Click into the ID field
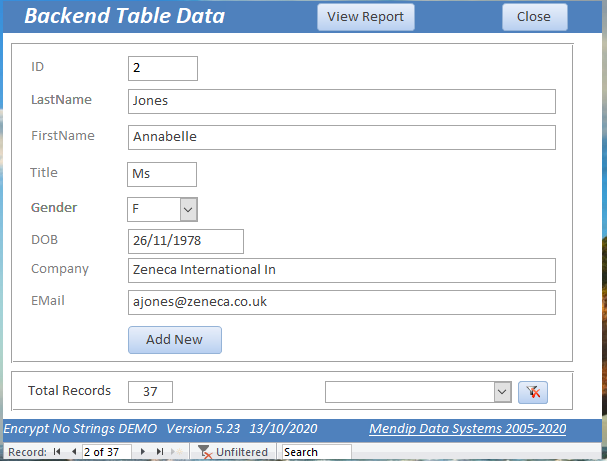This screenshot has width=607, height=461. pyautogui.click(x=163, y=68)
